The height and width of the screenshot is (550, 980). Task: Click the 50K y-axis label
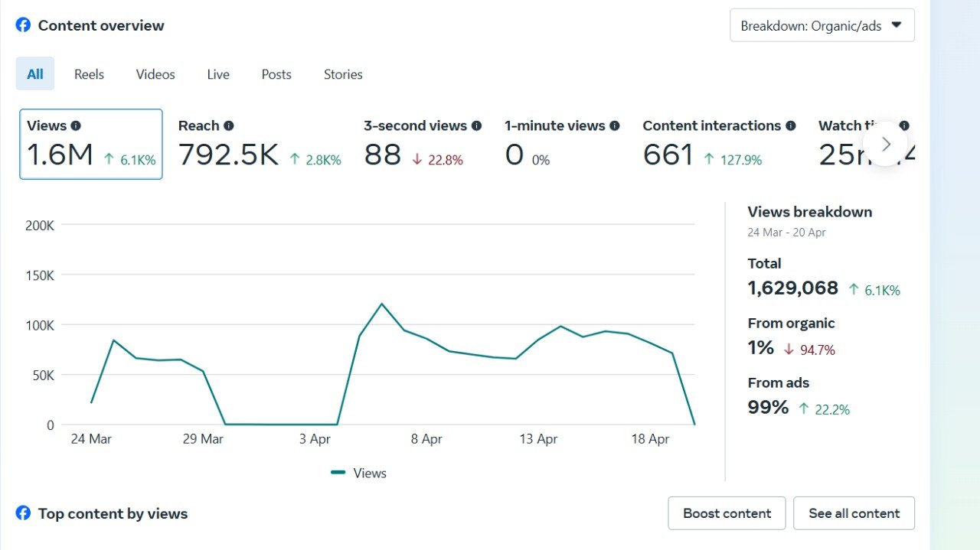[43, 375]
